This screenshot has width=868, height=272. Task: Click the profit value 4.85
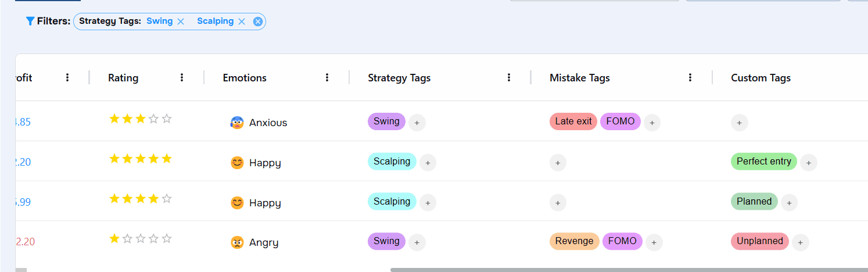[23, 122]
